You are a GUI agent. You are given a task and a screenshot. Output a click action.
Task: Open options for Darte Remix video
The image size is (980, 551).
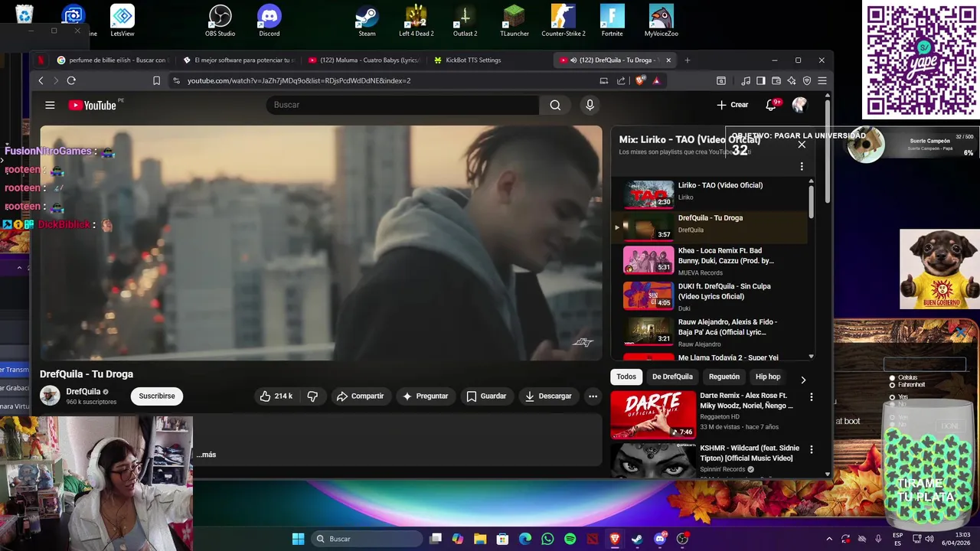(x=812, y=397)
